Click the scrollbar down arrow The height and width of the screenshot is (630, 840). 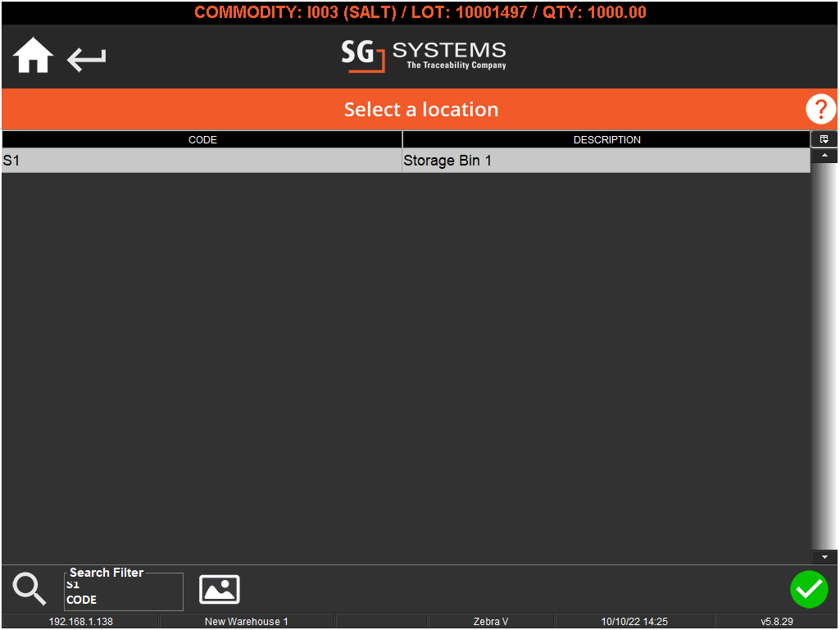pyautogui.click(x=824, y=556)
